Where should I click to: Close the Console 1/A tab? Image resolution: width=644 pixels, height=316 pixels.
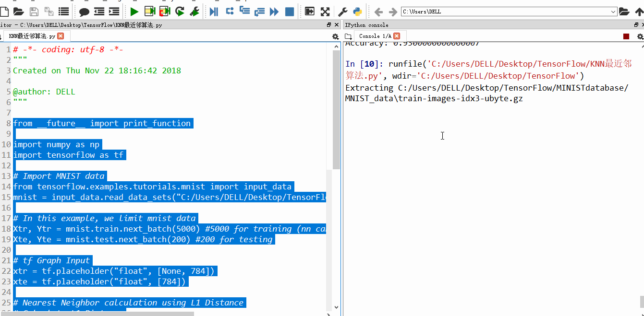click(396, 36)
